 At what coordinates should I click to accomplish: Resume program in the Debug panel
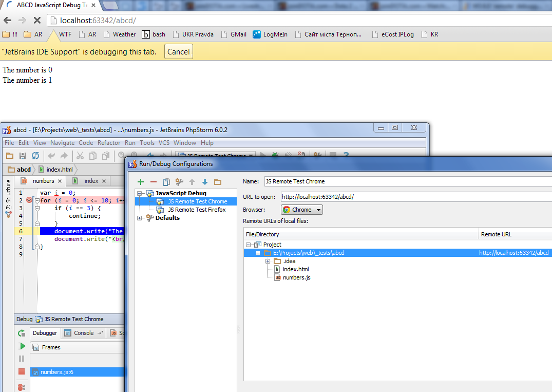point(22,346)
